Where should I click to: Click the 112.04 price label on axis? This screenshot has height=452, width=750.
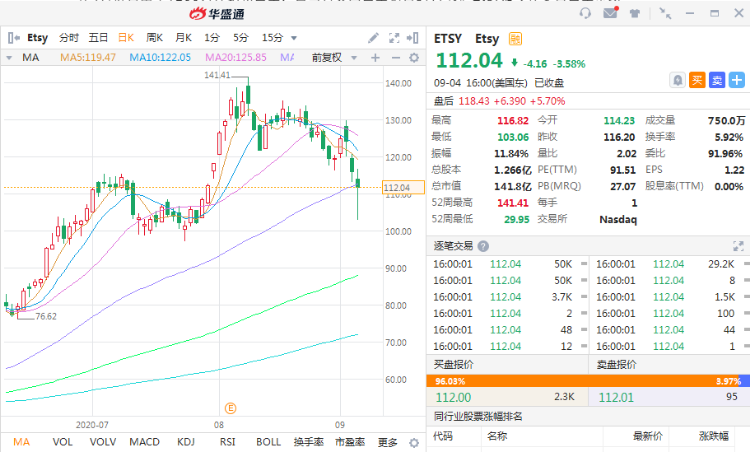point(403,187)
